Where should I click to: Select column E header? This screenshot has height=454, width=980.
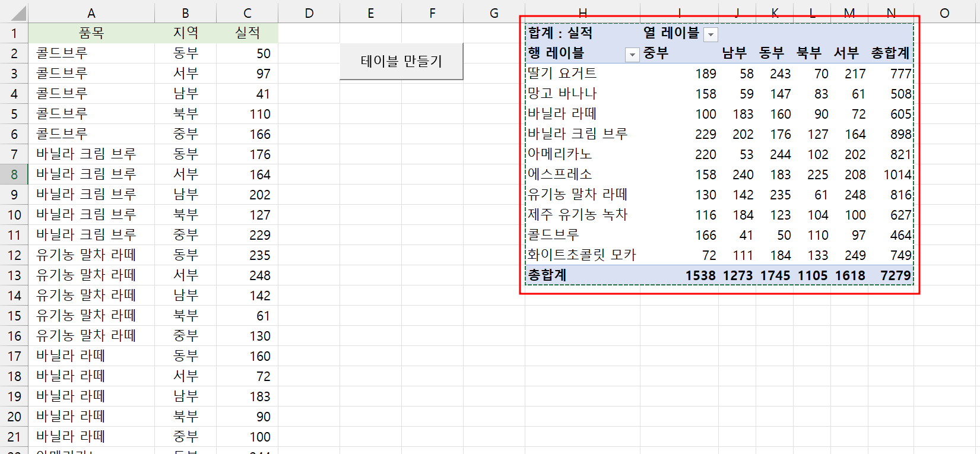pyautogui.click(x=370, y=12)
